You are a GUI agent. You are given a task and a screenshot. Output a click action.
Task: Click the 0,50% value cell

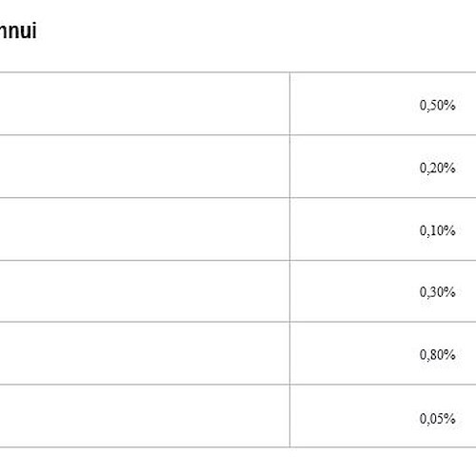[437, 105]
